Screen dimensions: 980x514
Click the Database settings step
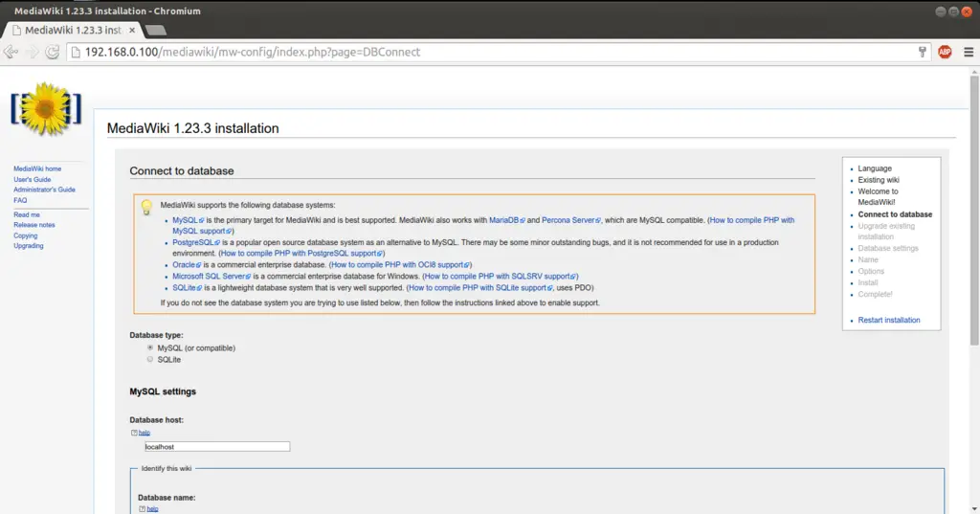pyautogui.click(x=888, y=248)
